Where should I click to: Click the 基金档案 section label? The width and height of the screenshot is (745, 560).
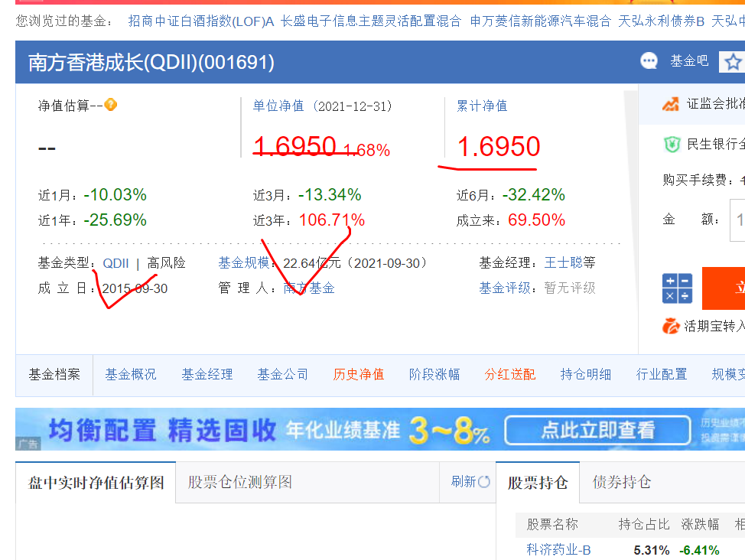[54, 375]
